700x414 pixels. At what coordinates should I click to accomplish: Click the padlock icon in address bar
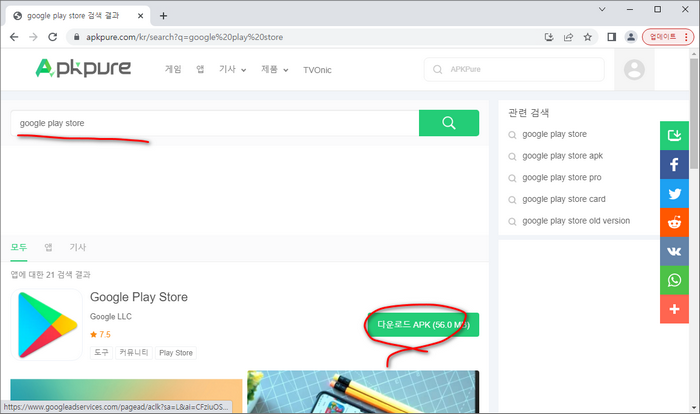pos(76,37)
